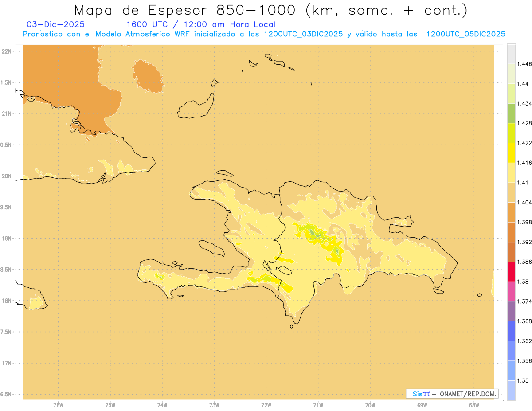Screen dimensions: 532x411
Task: Pick the pale swatch between 1.44 and 1.446
Action: pyautogui.click(x=511, y=74)
